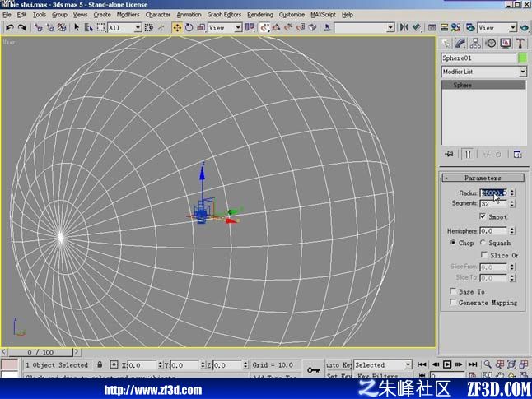Switch to the Display panel tab
The image size is (532, 399).
(x=506, y=43)
